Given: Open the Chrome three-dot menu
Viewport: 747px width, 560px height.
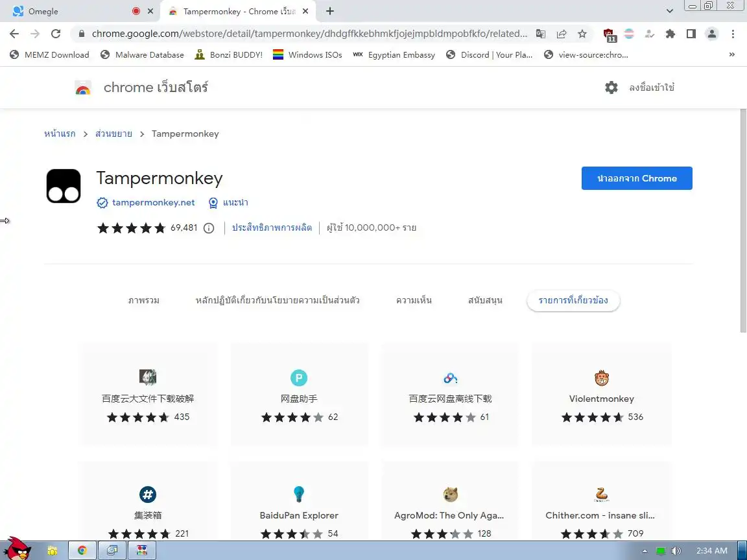Looking at the screenshot, I should [x=733, y=34].
